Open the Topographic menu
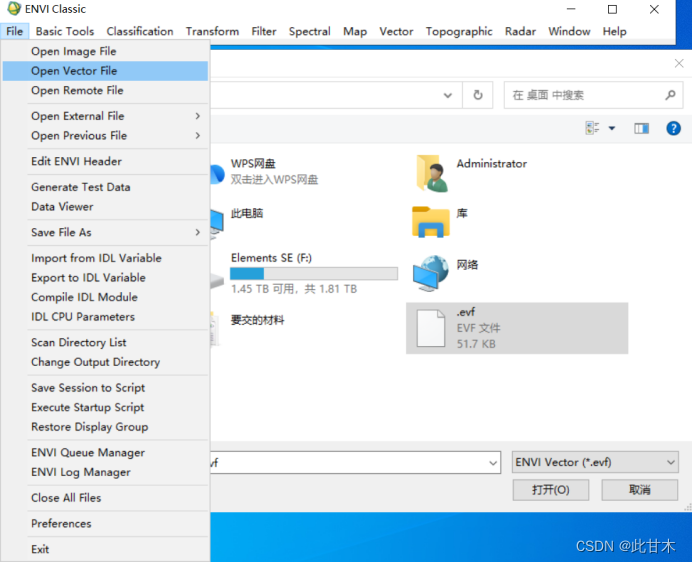 pyautogui.click(x=459, y=31)
